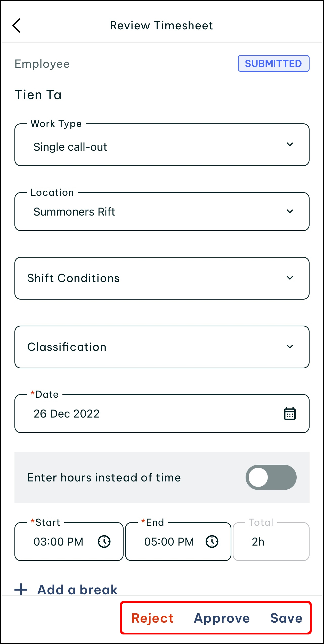The width and height of the screenshot is (324, 644).
Task: Click the clock icon in End field
Action: pos(212,541)
